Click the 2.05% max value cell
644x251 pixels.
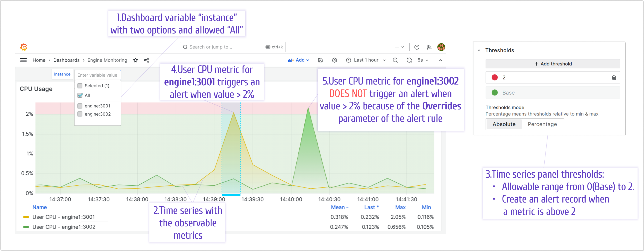[398, 217]
